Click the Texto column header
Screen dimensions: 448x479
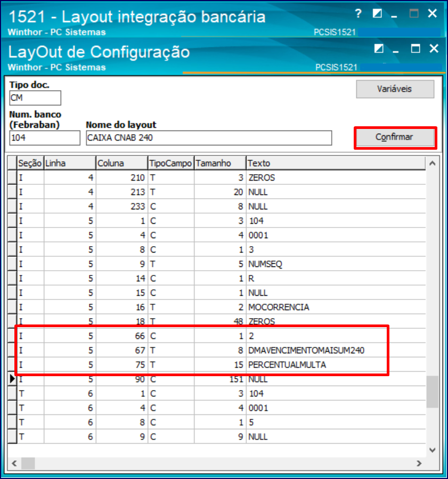click(336, 163)
